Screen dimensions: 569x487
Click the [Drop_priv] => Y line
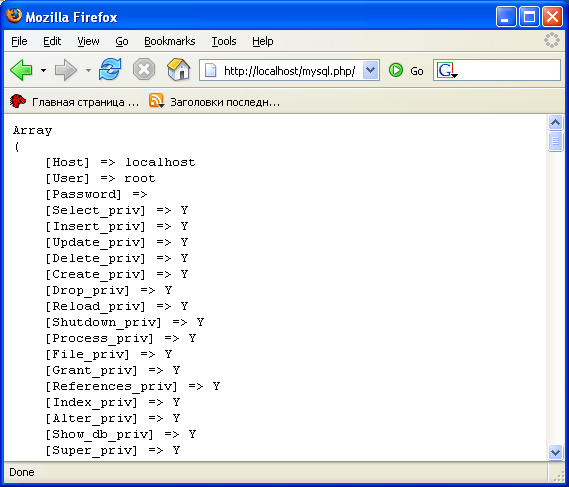pos(109,290)
